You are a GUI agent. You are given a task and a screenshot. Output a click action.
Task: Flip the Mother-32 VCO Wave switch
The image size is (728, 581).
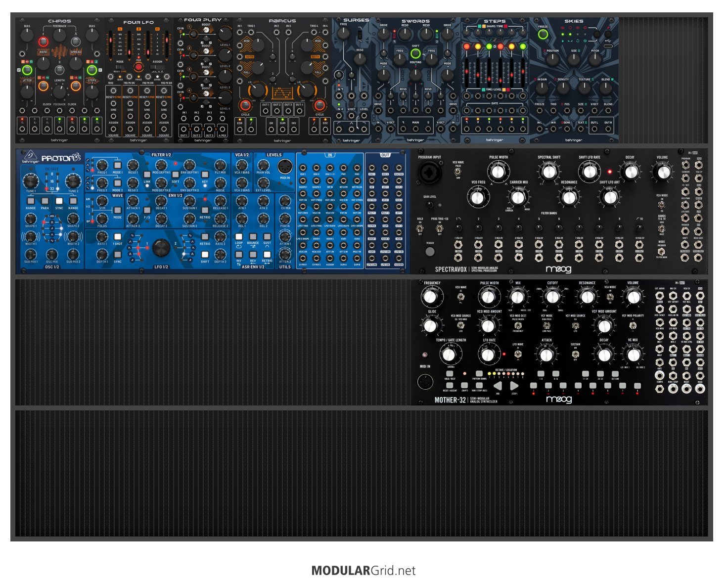[x=461, y=297]
